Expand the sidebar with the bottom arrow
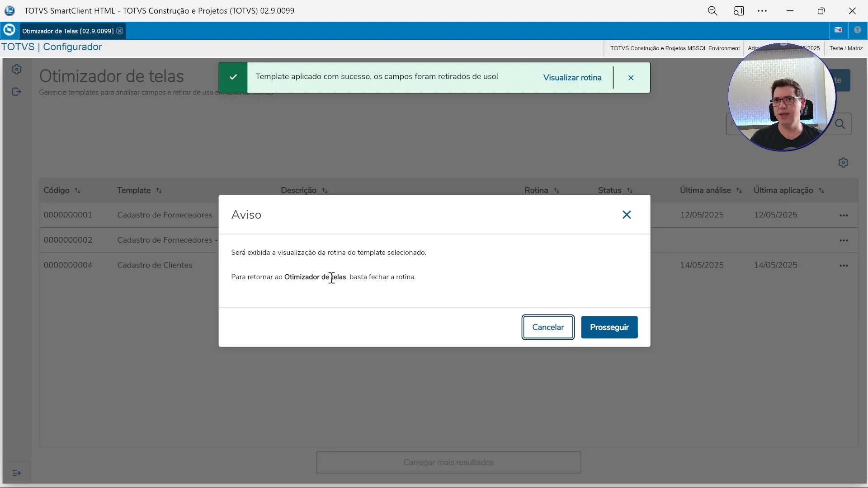The height and width of the screenshot is (488, 868). (17, 473)
